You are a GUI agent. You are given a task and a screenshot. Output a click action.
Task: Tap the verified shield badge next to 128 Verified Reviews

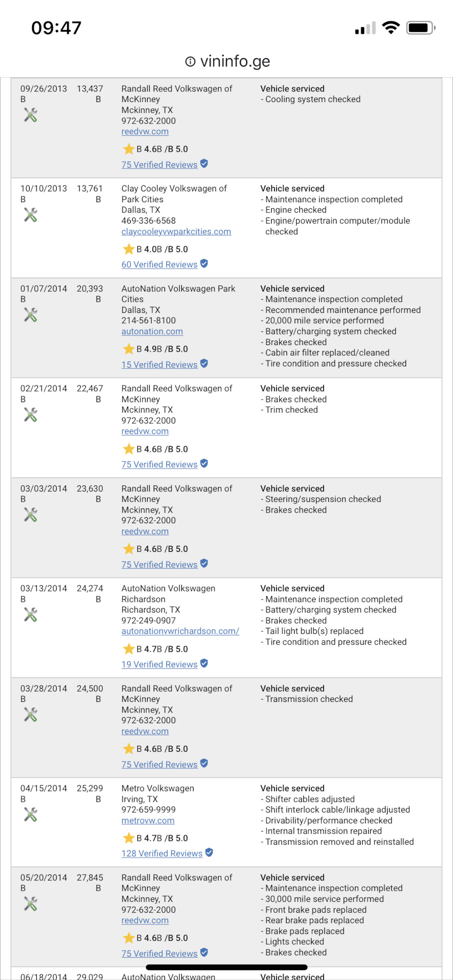click(209, 852)
